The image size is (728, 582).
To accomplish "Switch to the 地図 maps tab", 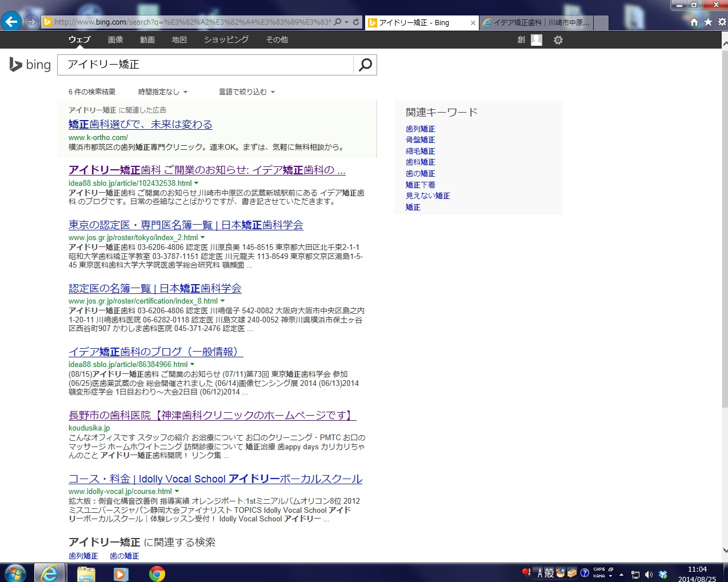I will click(179, 40).
